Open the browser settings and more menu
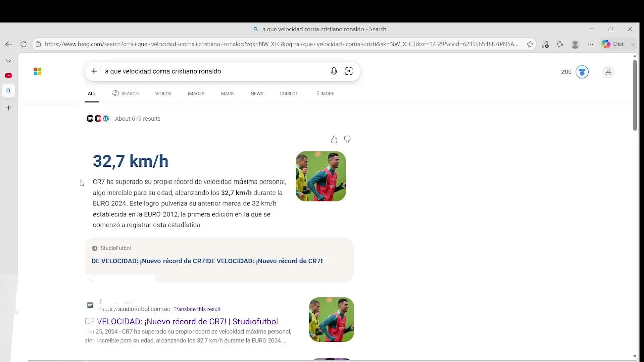The width and height of the screenshot is (644, 362). coord(590,44)
